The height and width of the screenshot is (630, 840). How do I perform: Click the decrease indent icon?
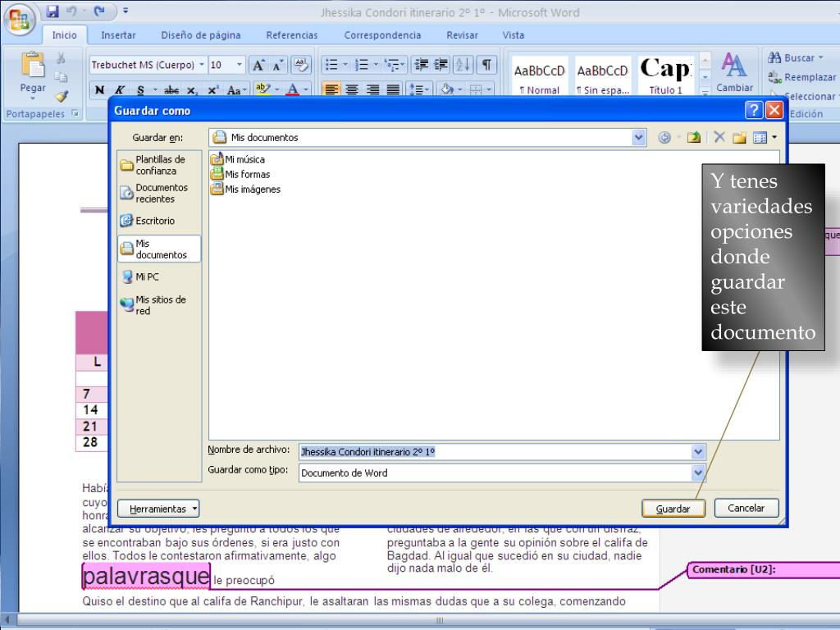click(x=422, y=65)
